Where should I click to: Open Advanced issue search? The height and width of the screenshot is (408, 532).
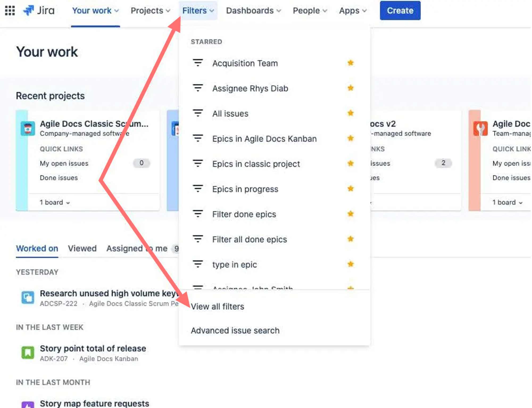point(235,331)
